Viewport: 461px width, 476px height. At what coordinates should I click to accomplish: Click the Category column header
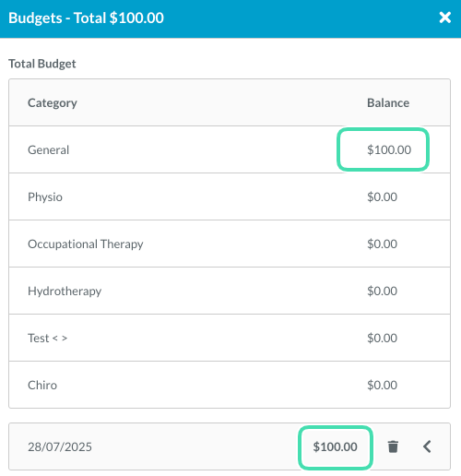[x=53, y=103]
